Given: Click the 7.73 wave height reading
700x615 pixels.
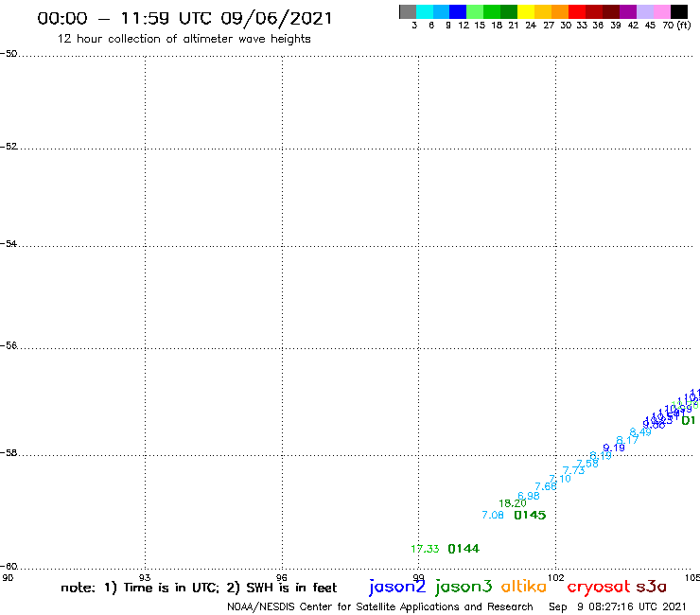Looking at the screenshot, I should click(573, 470).
